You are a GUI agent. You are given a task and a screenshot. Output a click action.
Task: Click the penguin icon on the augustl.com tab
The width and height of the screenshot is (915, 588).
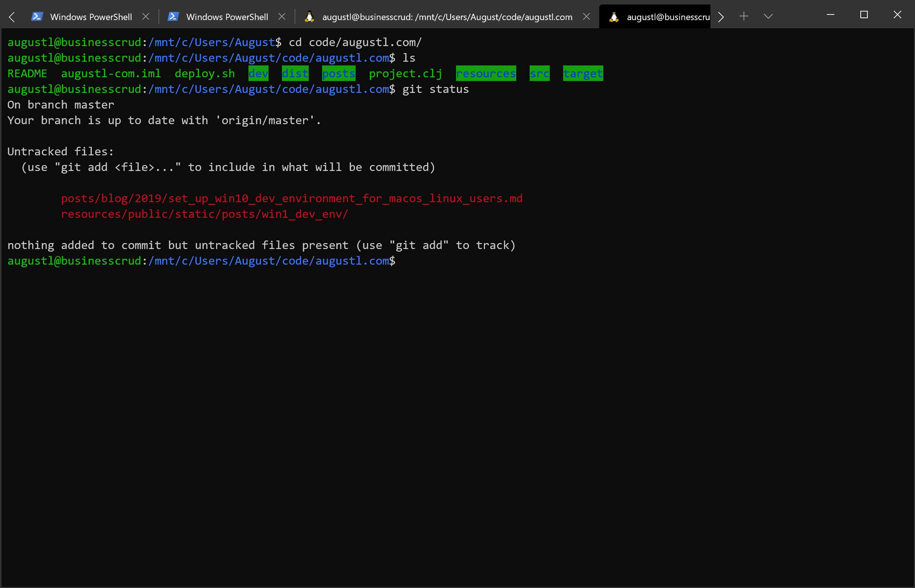309,16
